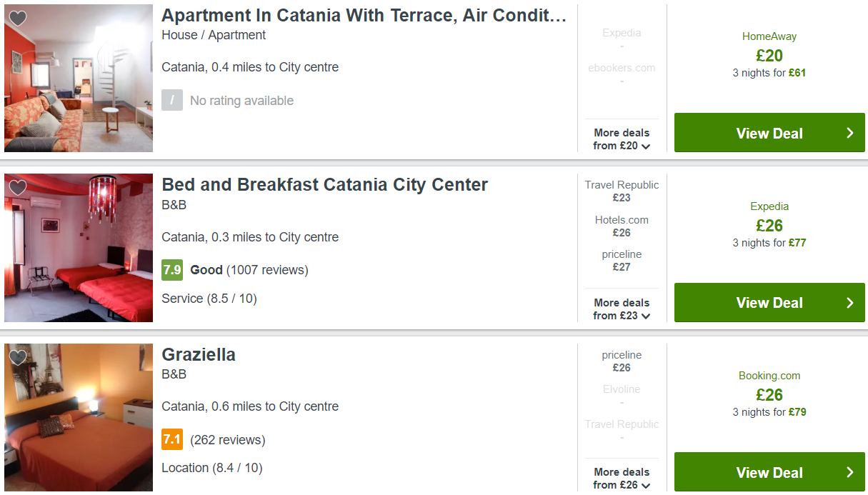The image size is (868, 495).
Task: Click the 7.9 rating badge
Action: (x=172, y=270)
